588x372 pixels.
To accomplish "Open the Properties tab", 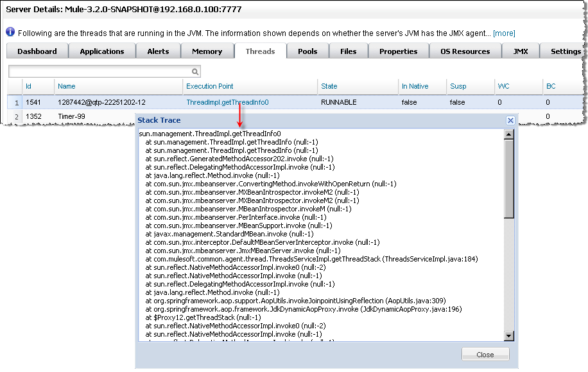I will pyautogui.click(x=398, y=51).
